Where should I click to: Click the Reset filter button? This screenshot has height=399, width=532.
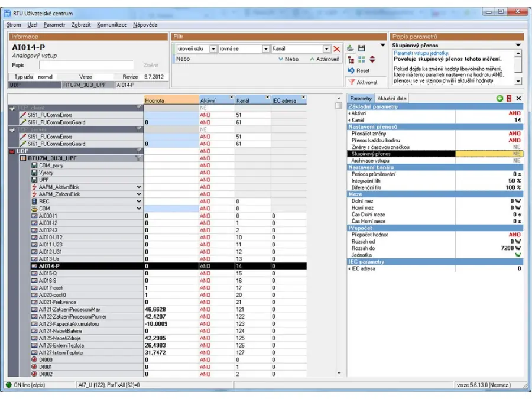[x=359, y=70]
